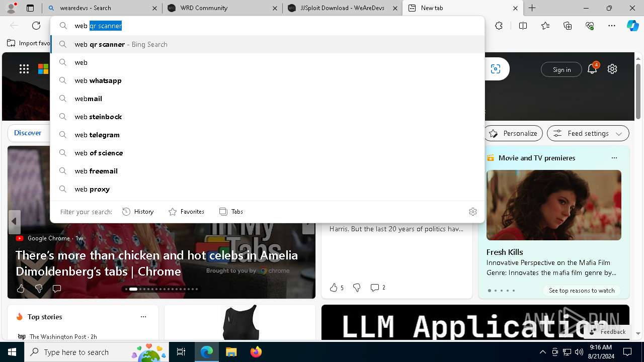Open more options for Top stories
The height and width of the screenshot is (362, 644).
coord(143,317)
